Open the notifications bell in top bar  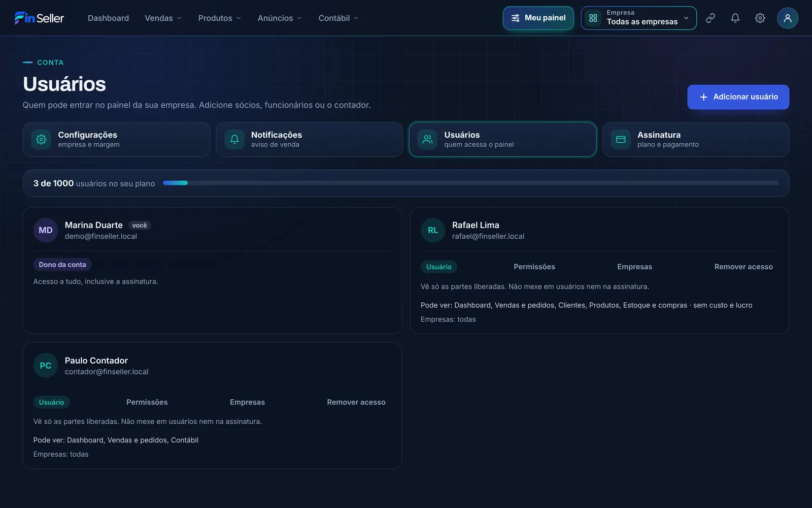click(x=735, y=18)
